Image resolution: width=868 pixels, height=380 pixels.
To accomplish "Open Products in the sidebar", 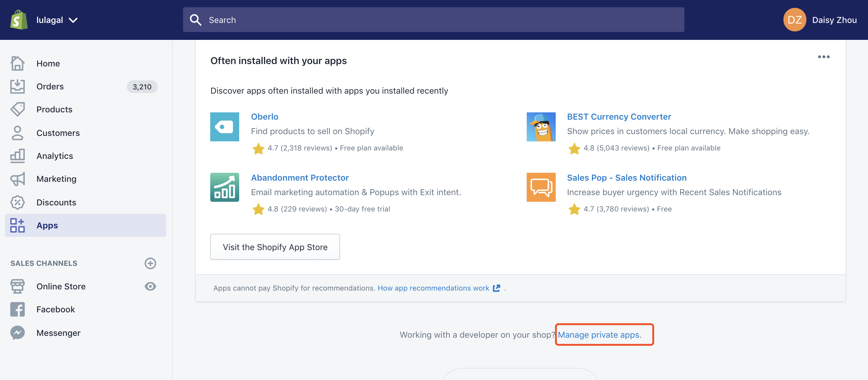I will tap(54, 109).
